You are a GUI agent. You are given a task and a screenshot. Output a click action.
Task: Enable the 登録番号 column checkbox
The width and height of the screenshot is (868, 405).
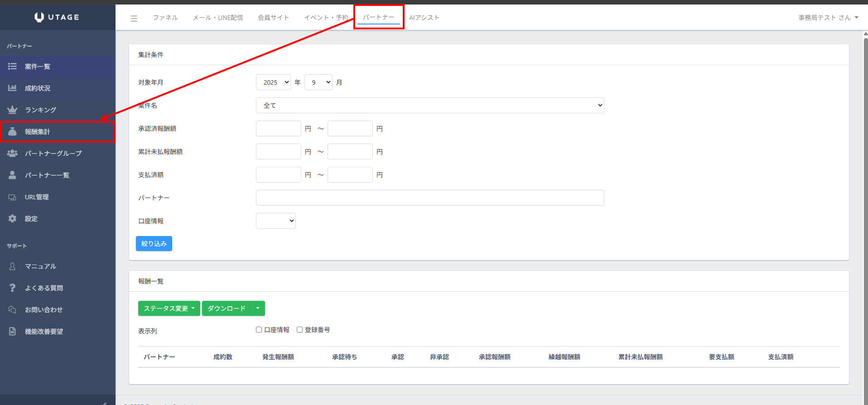click(299, 330)
